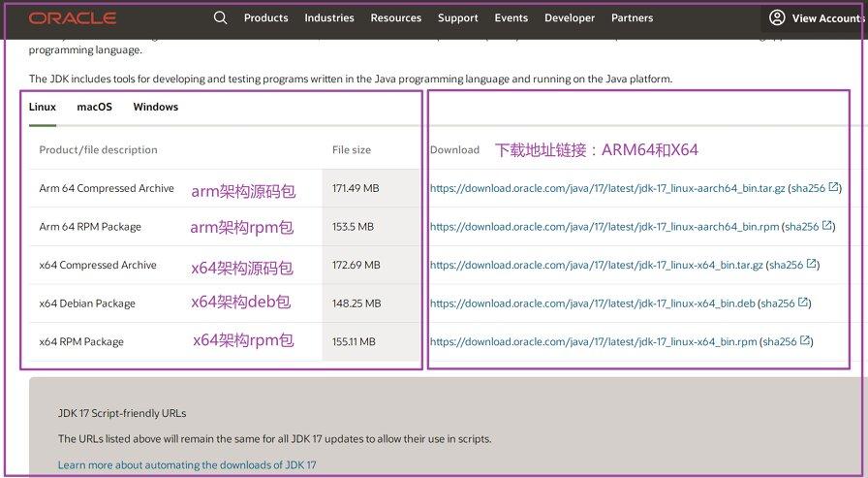This screenshot has width=868, height=478.
Task: Open external sha256 icon for x64 rpm
Action: (x=805, y=340)
